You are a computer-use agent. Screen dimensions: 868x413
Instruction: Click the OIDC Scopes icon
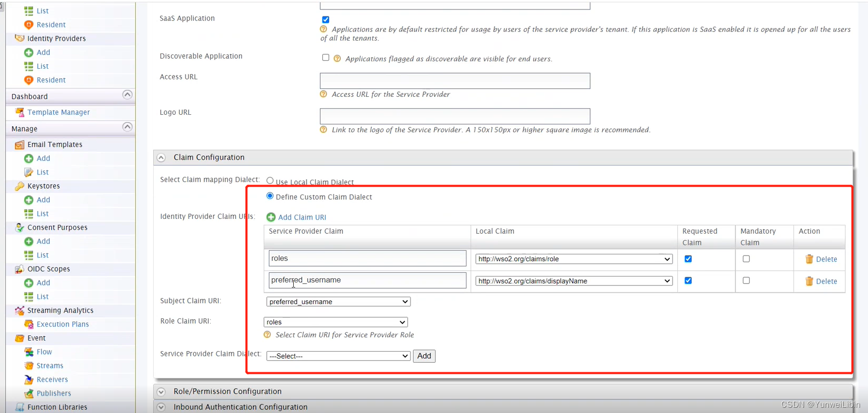coord(20,269)
